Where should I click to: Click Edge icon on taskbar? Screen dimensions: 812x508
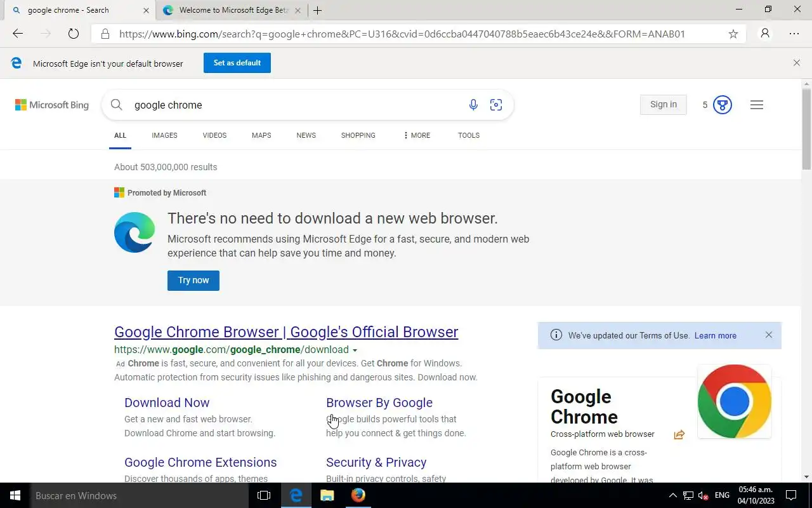tap(296, 495)
